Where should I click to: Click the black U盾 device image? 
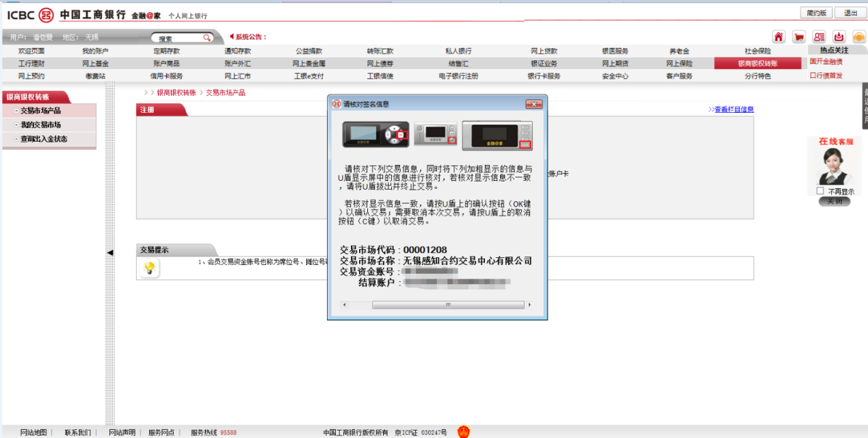click(376, 134)
